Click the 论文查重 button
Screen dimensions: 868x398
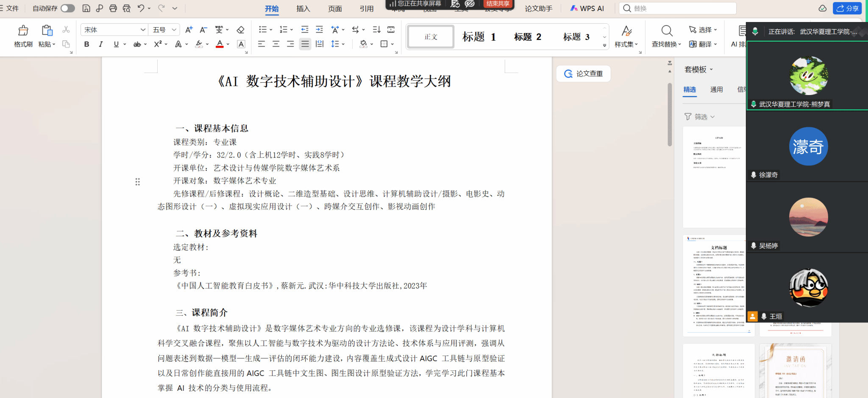point(584,74)
